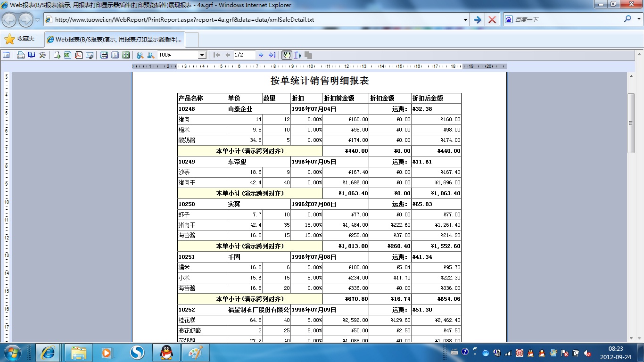Export report to Excel
The height and width of the screenshot is (362, 644).
coord(67,55)
